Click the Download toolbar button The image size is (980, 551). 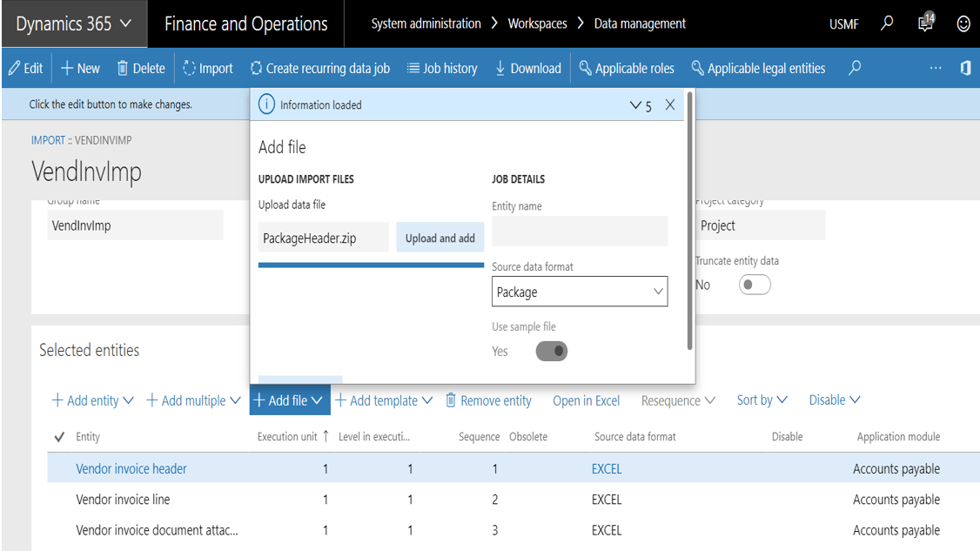(x=527, y=68)
